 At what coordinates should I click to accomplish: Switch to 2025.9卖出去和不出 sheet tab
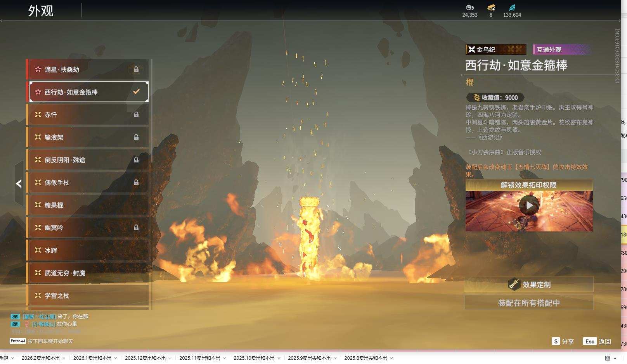[310, 358]
